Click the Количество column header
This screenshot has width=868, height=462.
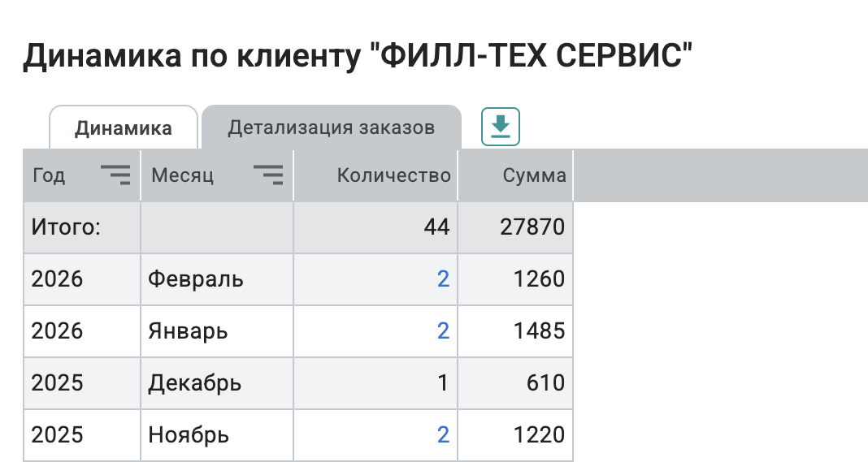click(393, 175)
